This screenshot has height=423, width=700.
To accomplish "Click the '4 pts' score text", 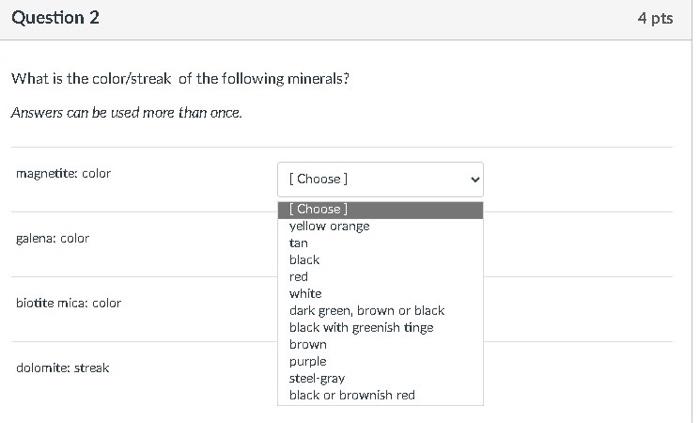I will [x=655, y=18].
